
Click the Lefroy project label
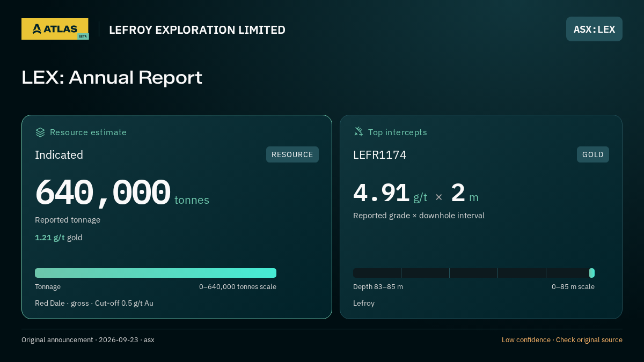(364, 303)
